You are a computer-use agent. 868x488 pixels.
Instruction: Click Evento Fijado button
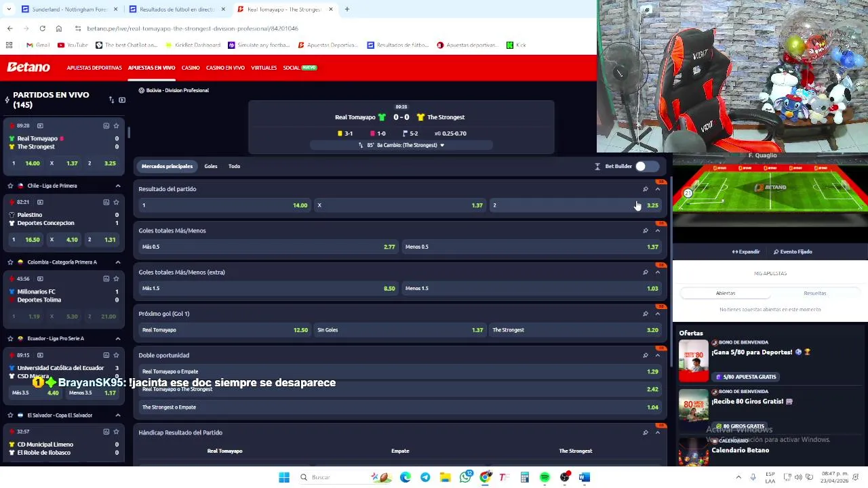(793, 251)
